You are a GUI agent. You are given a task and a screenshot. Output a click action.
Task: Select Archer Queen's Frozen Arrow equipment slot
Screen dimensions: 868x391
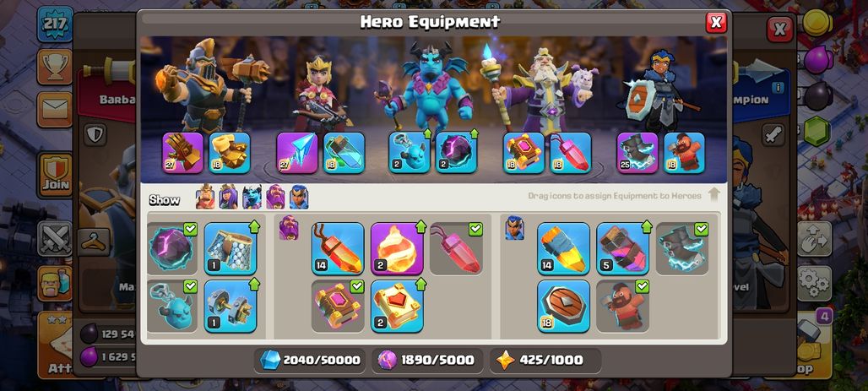(296, 153)
